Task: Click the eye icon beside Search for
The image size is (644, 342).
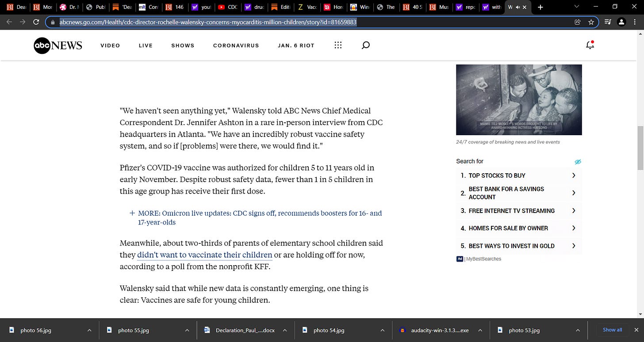Action: [x=577, y=162]
